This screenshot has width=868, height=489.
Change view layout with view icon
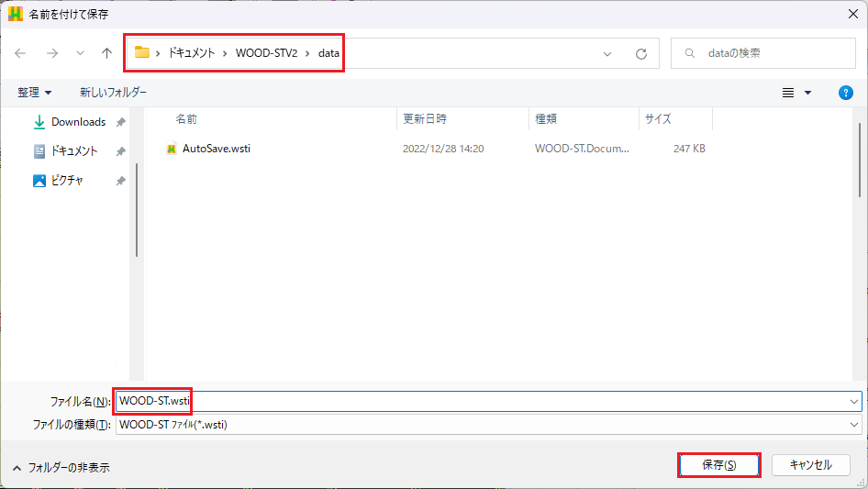[x=788, y=93]
